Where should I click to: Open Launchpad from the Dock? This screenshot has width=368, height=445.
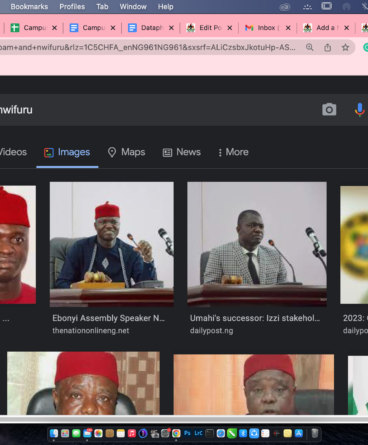(65, 433)
